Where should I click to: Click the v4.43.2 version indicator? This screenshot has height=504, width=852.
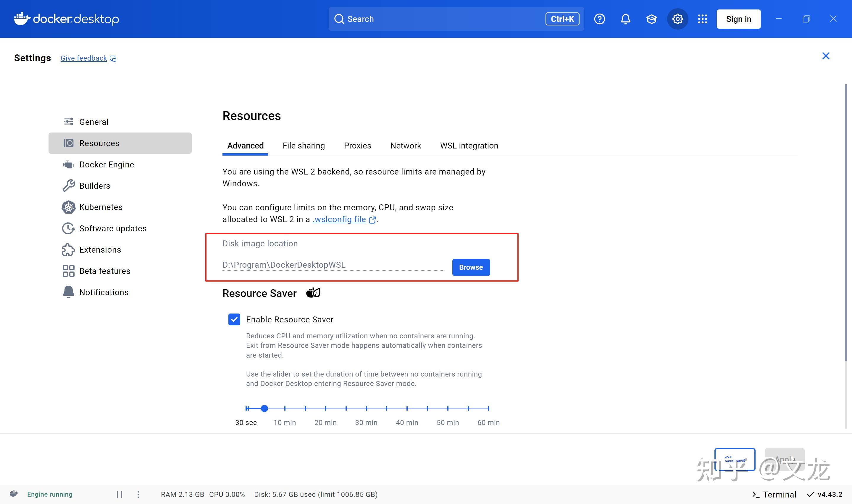pos(825,495)
